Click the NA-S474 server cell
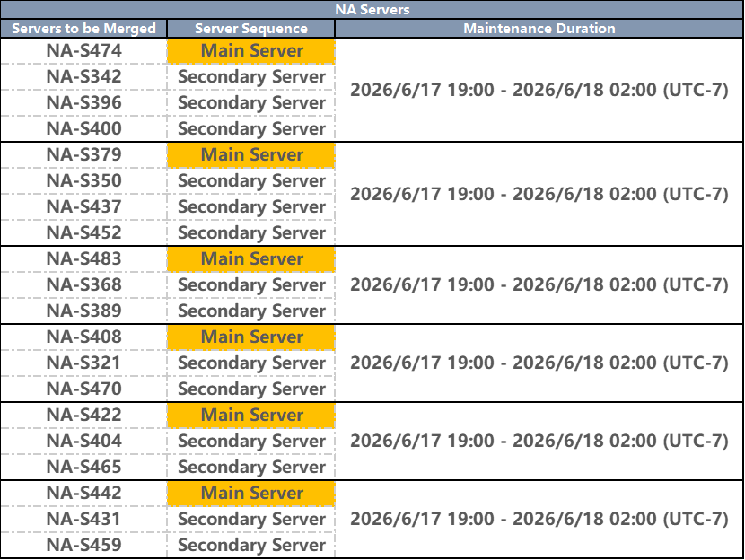 pyautogui.click(x=83, y=51)
